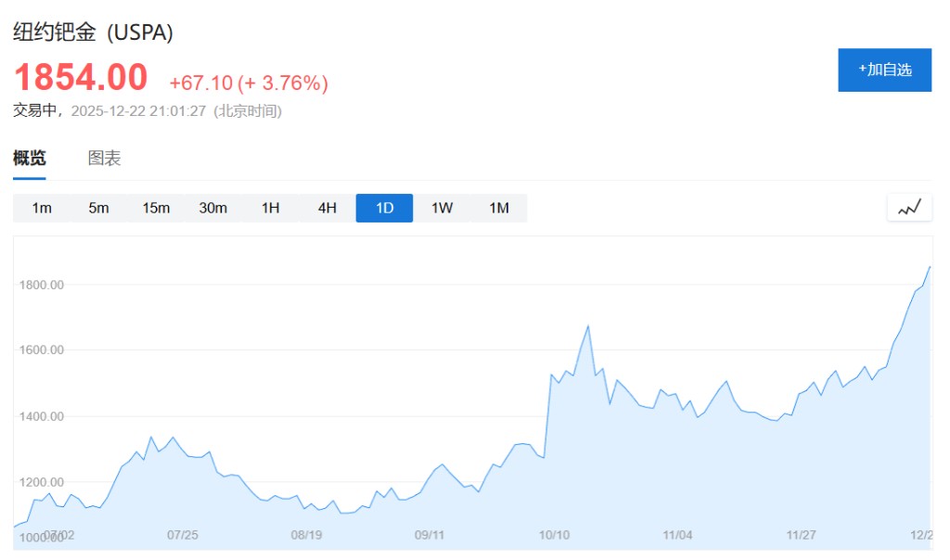Screen dimensions: 950x560
Task: Open the 图表 tab
Action: pos(104,159)
